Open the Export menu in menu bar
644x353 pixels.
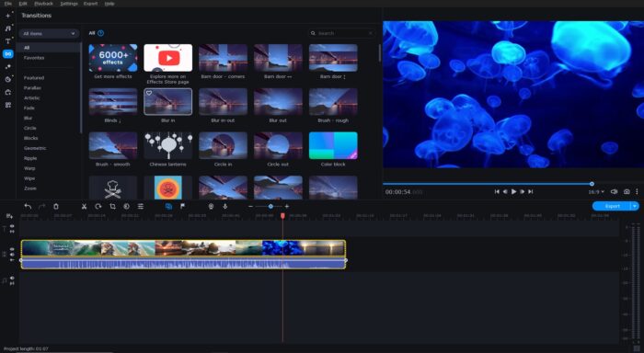click(x=90, y=4)
